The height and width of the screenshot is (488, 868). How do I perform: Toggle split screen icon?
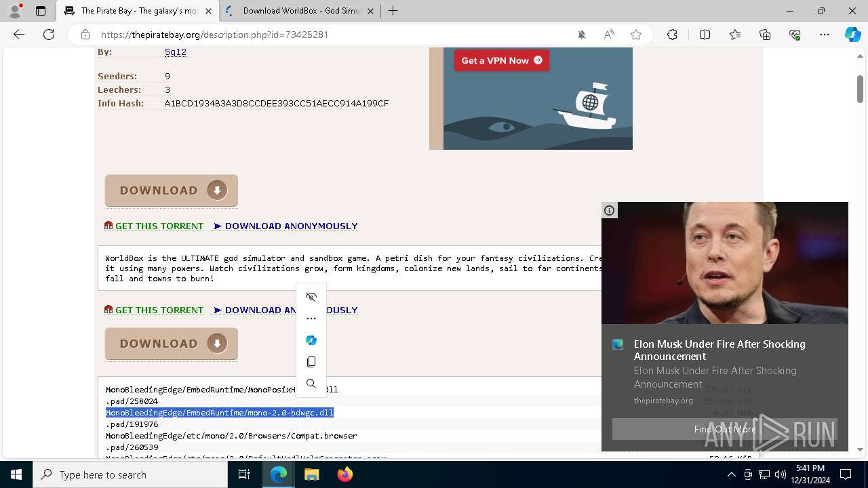705,35
